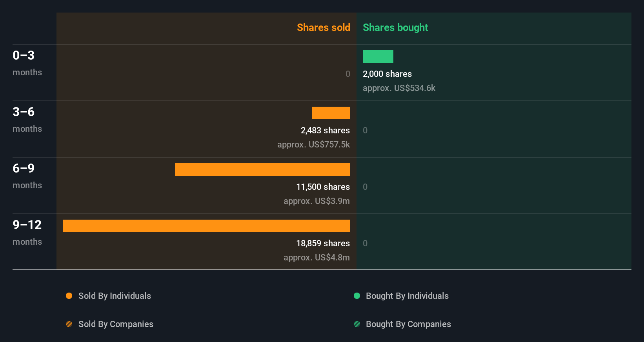Click the Shares sold column header
This screenshot has width=644, height=342.
click(x=324, y=27)
